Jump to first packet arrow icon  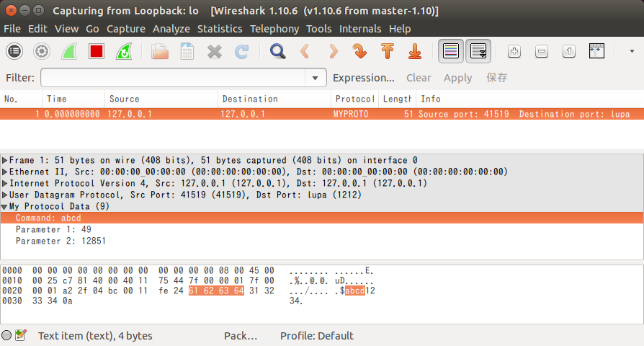[388, 51]
